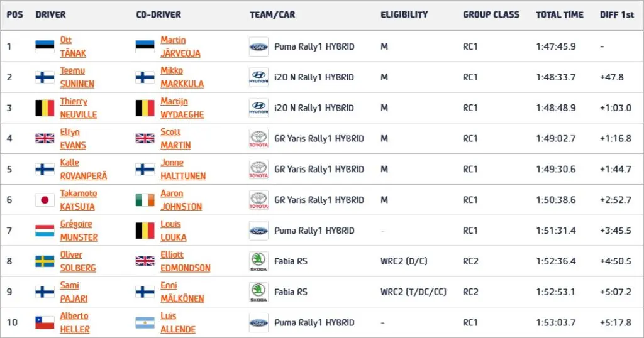644x338 pixels.
Task: Open driver Thierry Neuville's profile link
Action: coord(79,108)
